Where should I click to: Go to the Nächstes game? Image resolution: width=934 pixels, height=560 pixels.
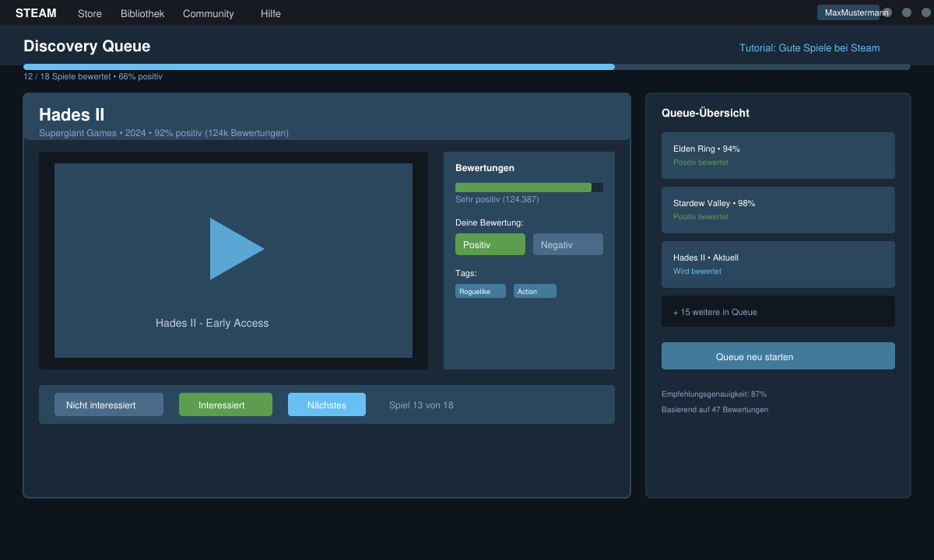[327, 404]
